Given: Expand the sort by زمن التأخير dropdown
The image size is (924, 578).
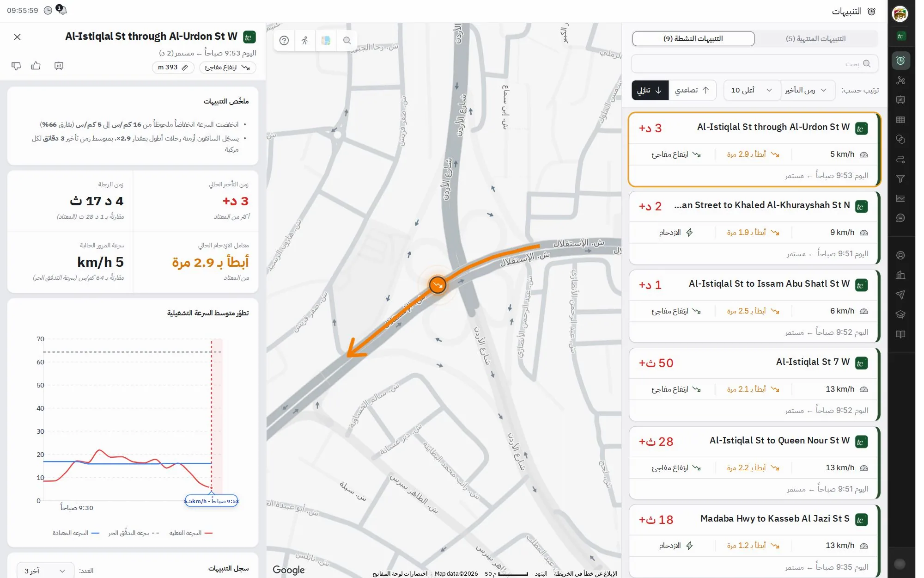Looking at the screenshot, I should point(807,90).
